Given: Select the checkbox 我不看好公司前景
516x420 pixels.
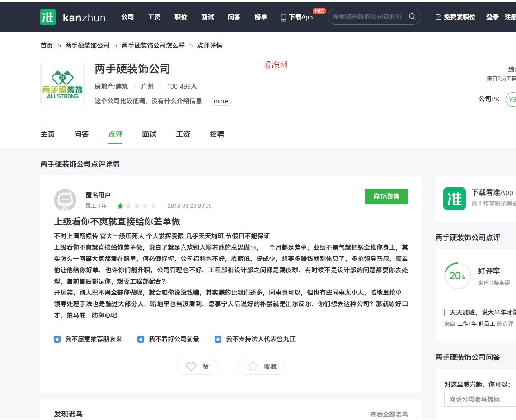Looking at the screenshot, I should 141,339.
